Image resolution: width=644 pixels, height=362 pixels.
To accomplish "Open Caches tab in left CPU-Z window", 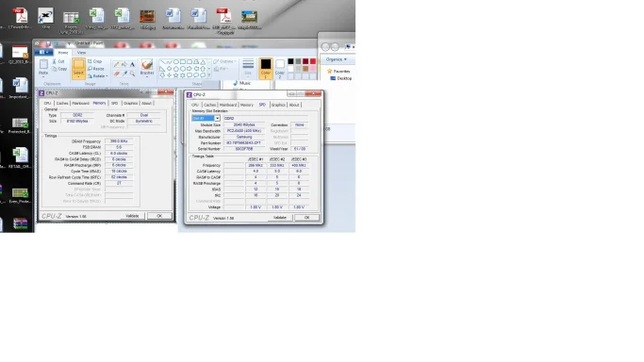I will point(62,103).
